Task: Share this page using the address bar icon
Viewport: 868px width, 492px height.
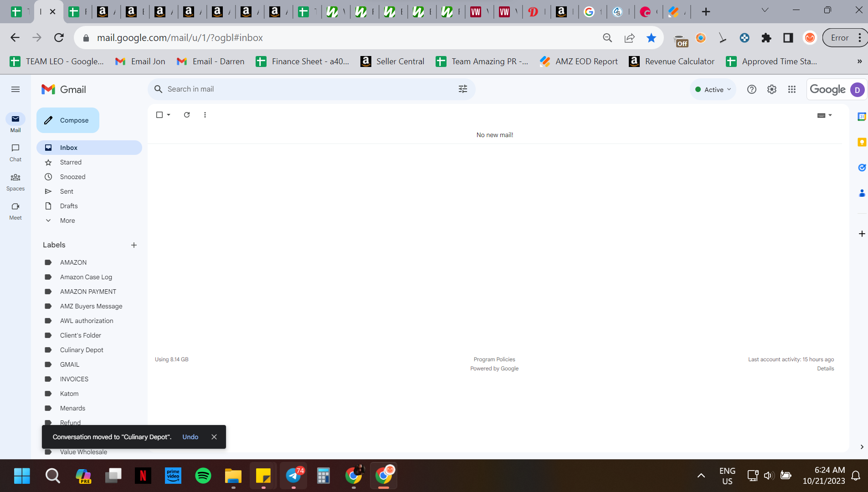Action: [x=629, y=38]
